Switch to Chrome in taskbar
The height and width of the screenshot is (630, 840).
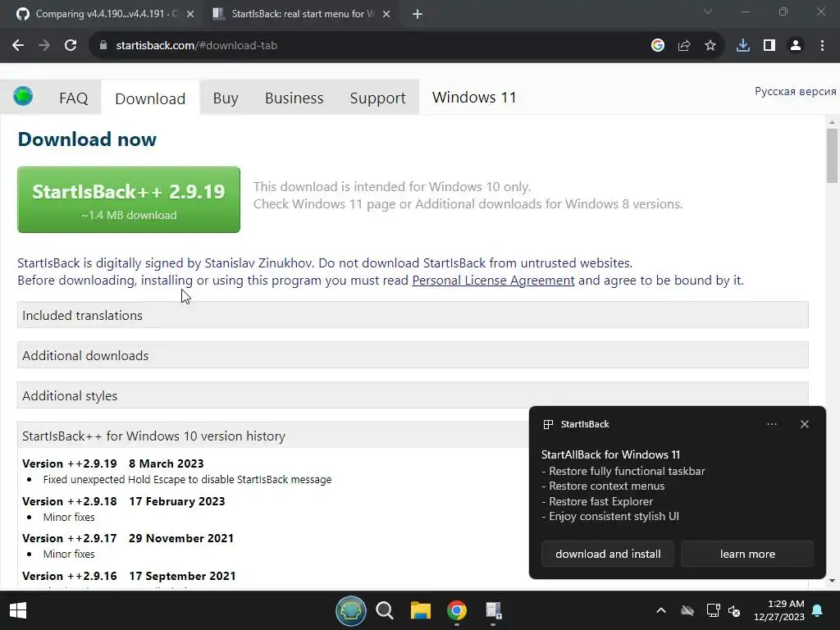(x=457, y=610)
